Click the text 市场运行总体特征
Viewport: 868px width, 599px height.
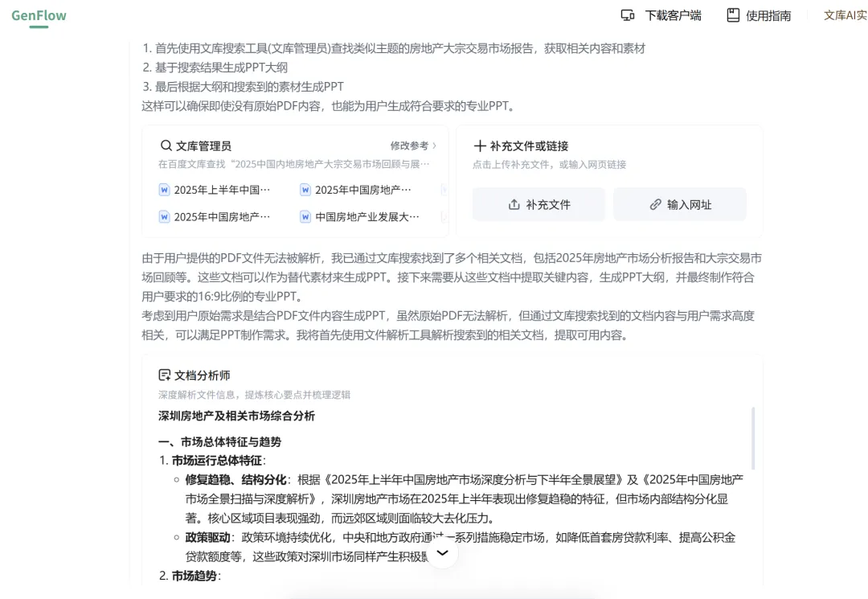tap(217, 460)
